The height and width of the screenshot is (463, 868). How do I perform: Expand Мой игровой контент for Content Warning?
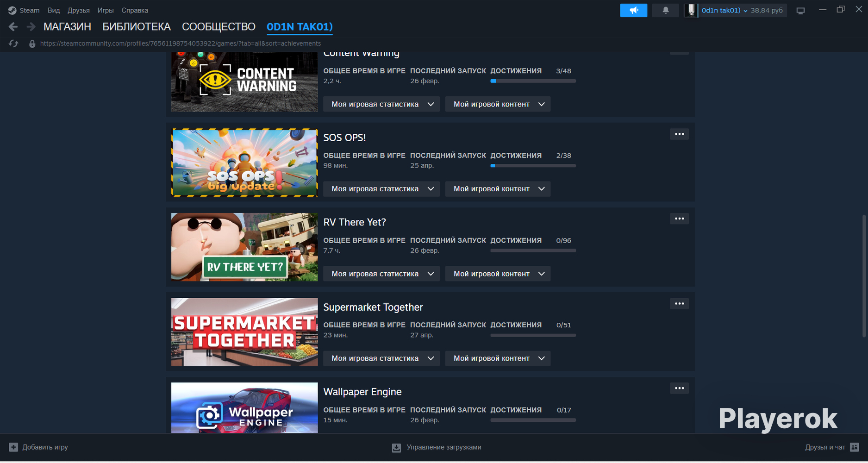498,104
